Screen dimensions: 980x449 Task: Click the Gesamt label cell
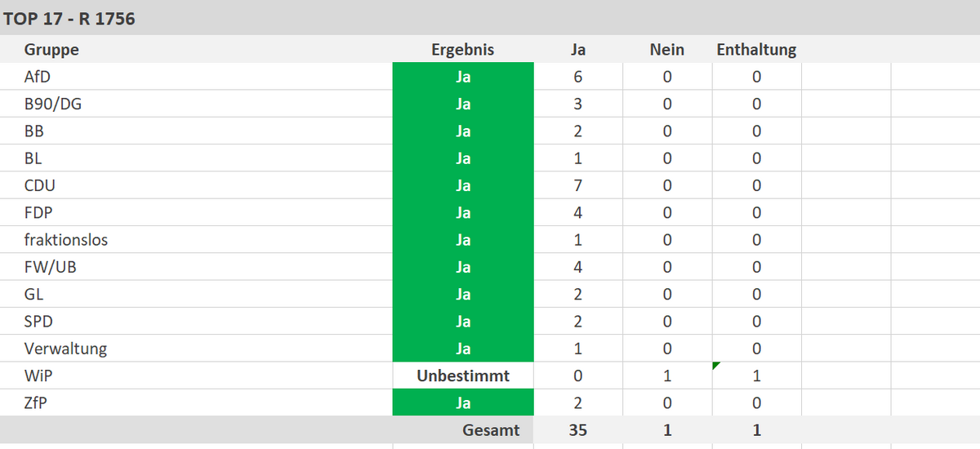click(x=491, y=430)
